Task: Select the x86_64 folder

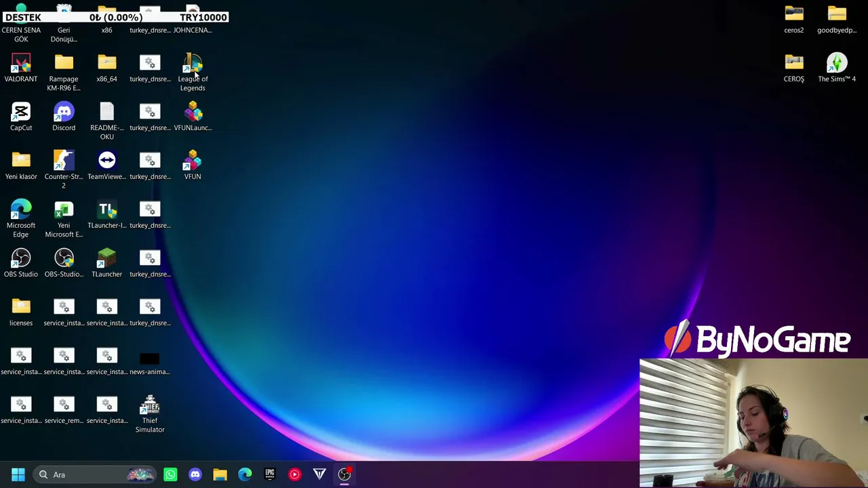Action: (x=106, y=68)
